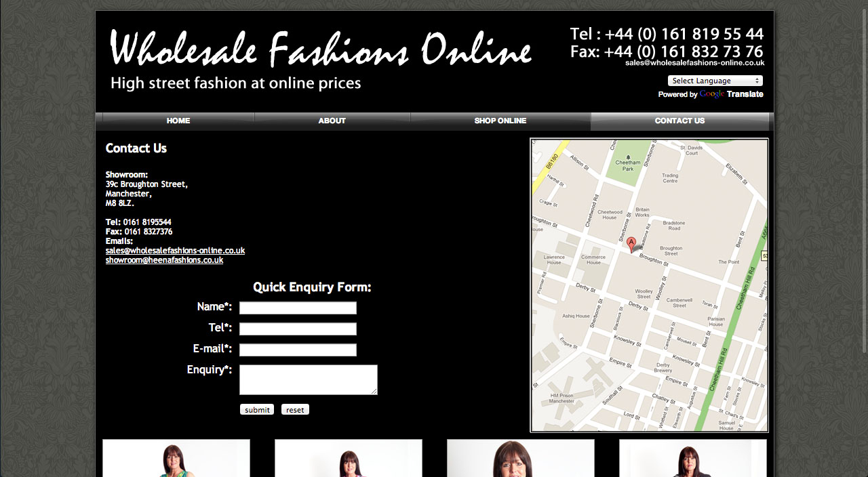Open the third model photo thumbnail
This screenshot has height=477, width=868.
521,458
